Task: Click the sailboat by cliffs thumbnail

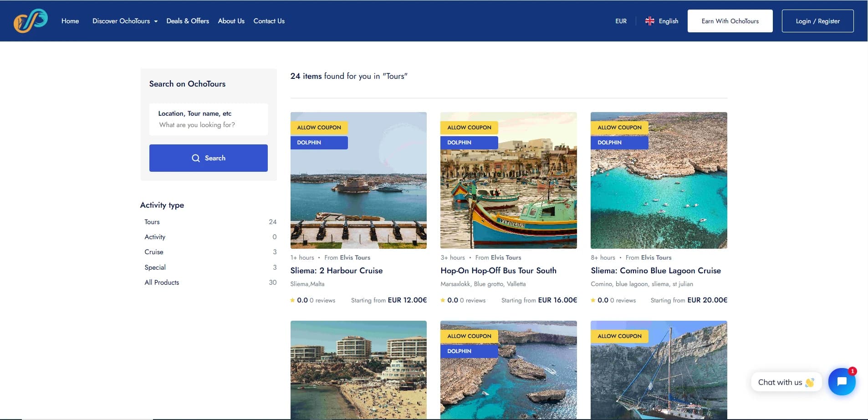Action: coord(659,370)
